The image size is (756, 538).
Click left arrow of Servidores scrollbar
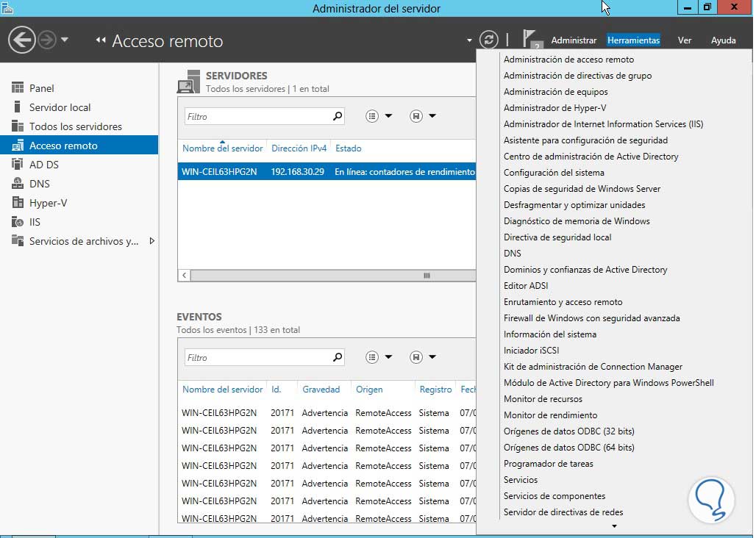(184, 276)
